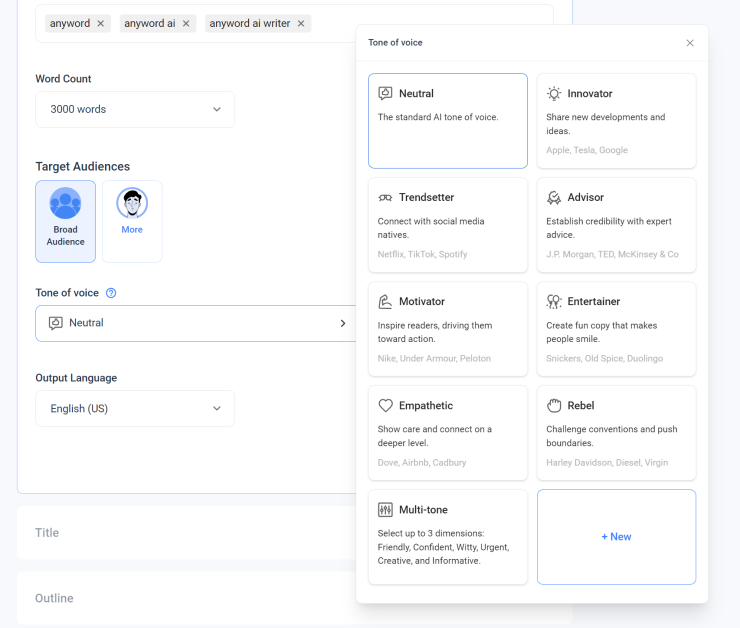Click the Multi-tone sliders icon
The width and height of the screenshot is (740, 628).
point(385,510)
